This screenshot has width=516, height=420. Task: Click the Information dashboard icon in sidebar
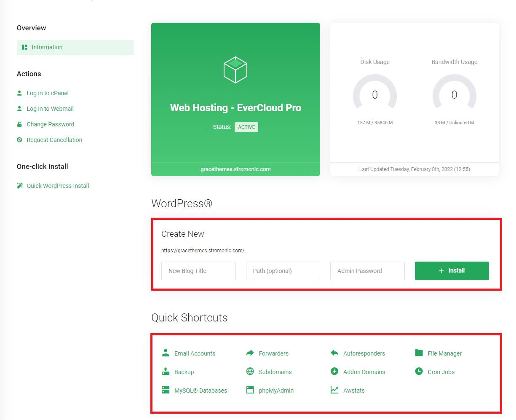point(24,47)
